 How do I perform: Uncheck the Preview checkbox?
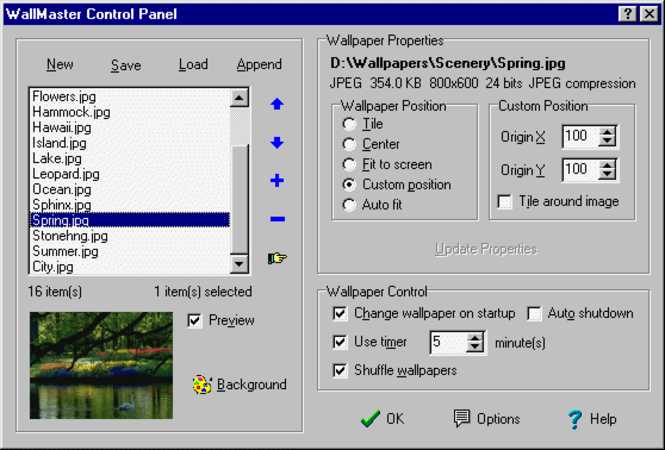click(195, 321)
